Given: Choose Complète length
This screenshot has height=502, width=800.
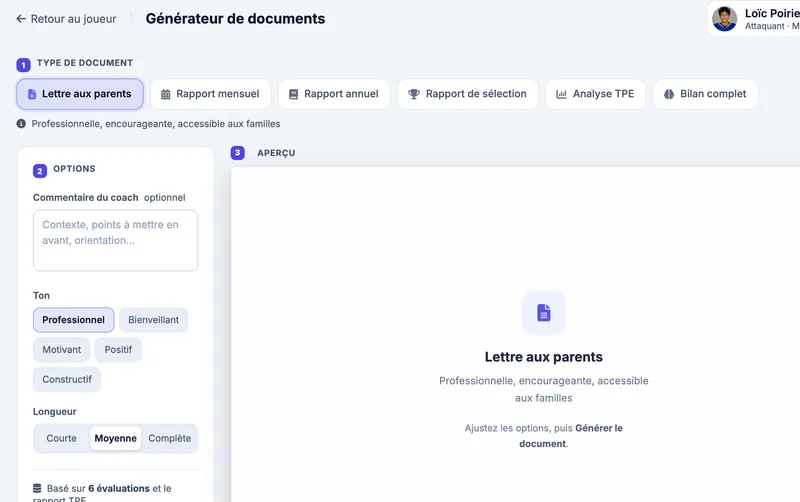Looking at the screenshot, I should 170,438.
